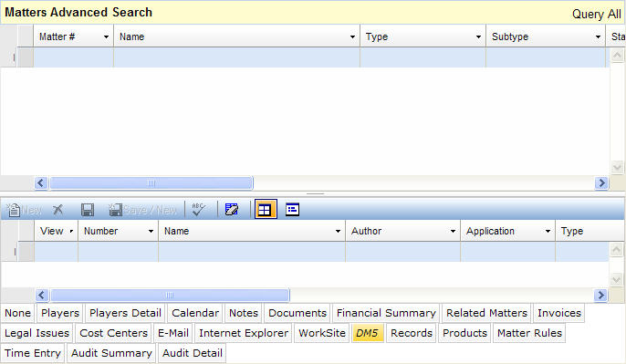Click the documents Number filter cell
The height and width of the screenshot is (364, 626).
[119, 252]
